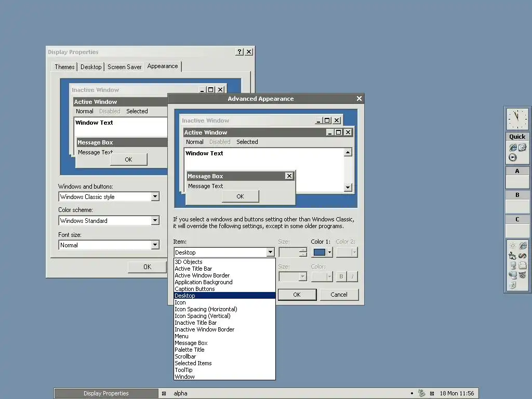Toggle the Bold font button
Screen dimensions: 532x399
click(x=341, y=276)
